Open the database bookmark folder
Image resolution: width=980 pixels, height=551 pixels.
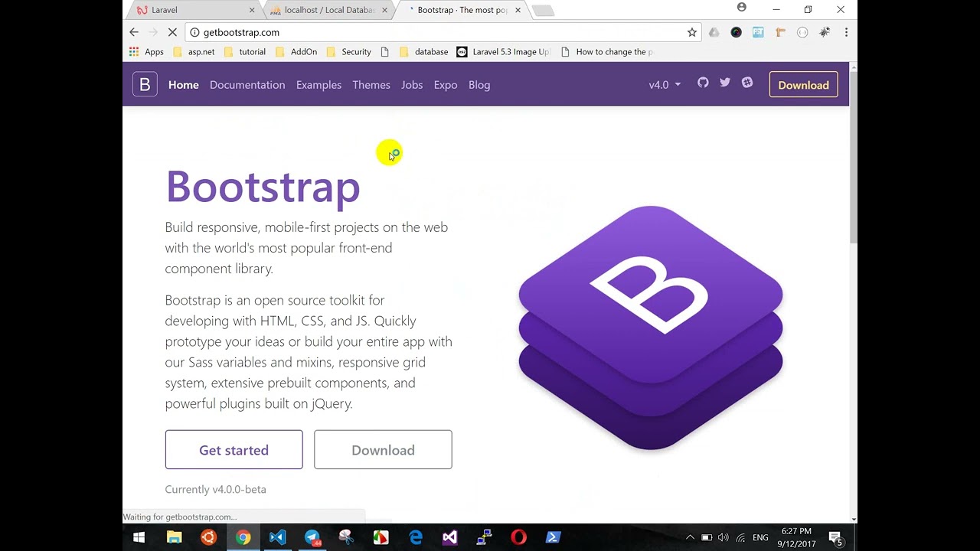click(x=423, y=52)
